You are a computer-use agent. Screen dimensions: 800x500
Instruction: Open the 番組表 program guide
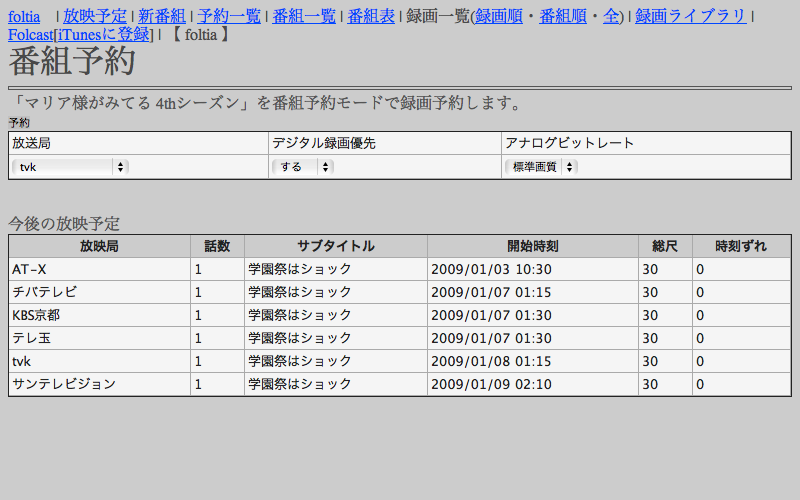(370, 16)
